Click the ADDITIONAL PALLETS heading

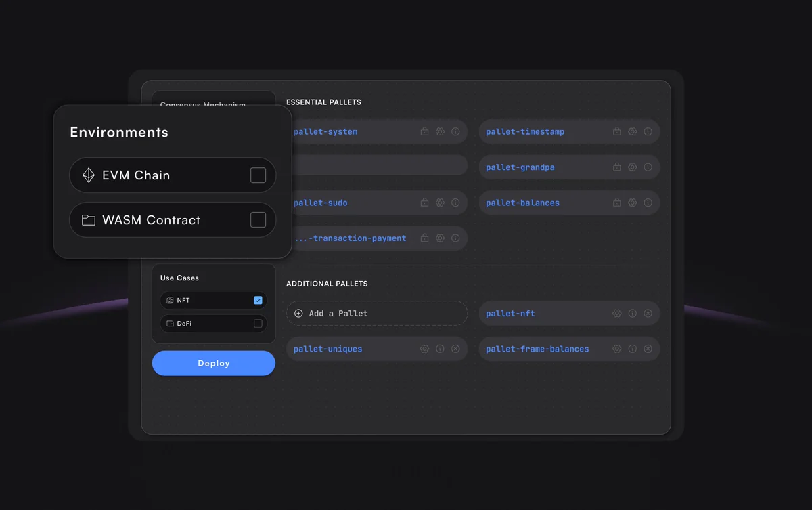pos(327,284)
